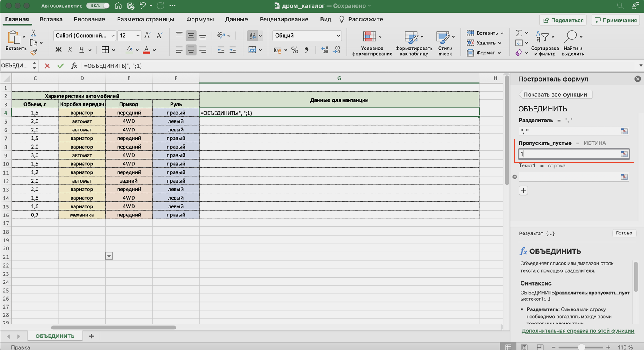Click range selector icon for Текст1 field
644x350 pixels.
click(x=624, y=177)
